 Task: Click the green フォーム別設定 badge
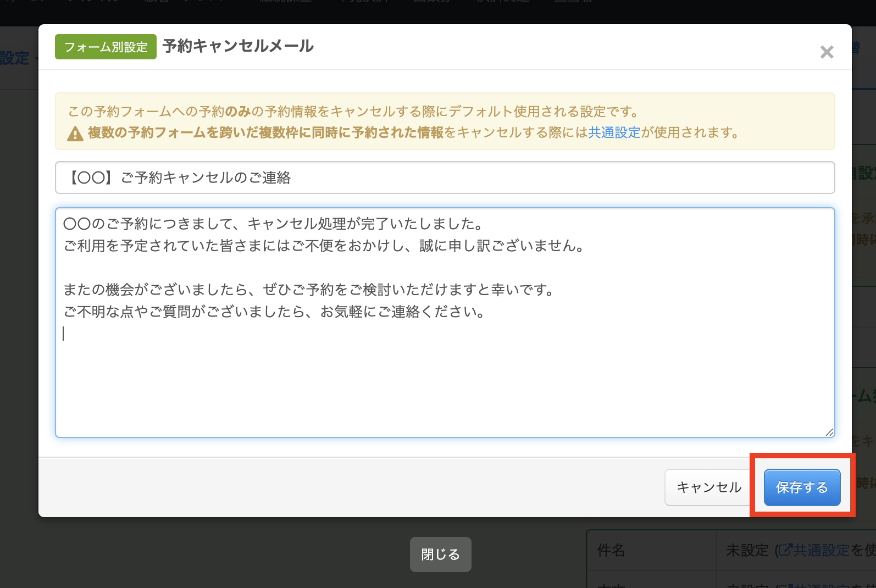(106, 47)
